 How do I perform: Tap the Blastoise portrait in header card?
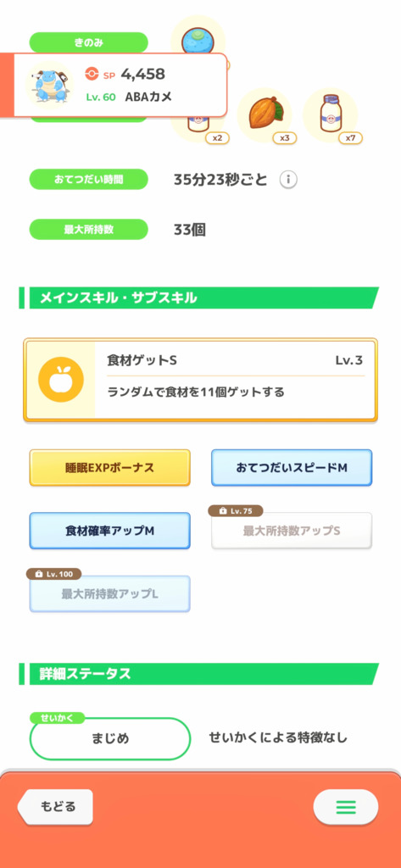(x=50, y=86)
